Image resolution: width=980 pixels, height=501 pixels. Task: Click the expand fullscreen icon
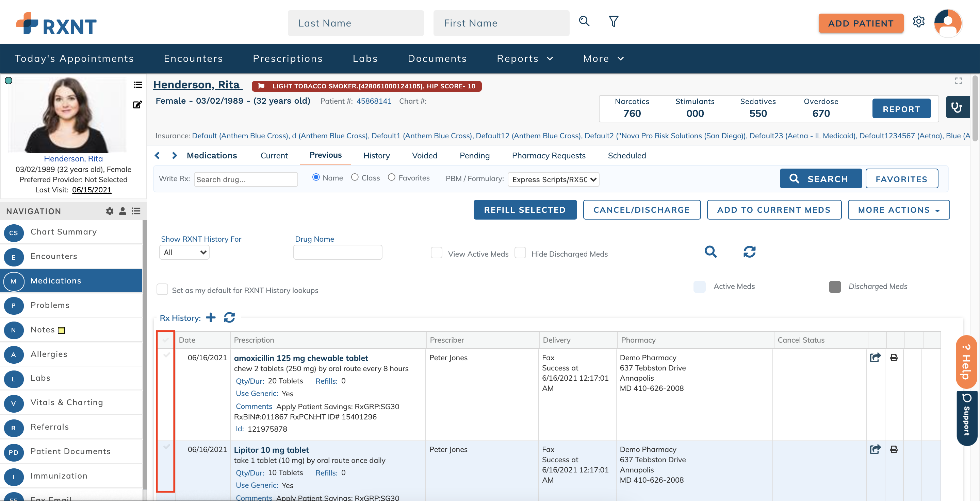tap(958, 81)
